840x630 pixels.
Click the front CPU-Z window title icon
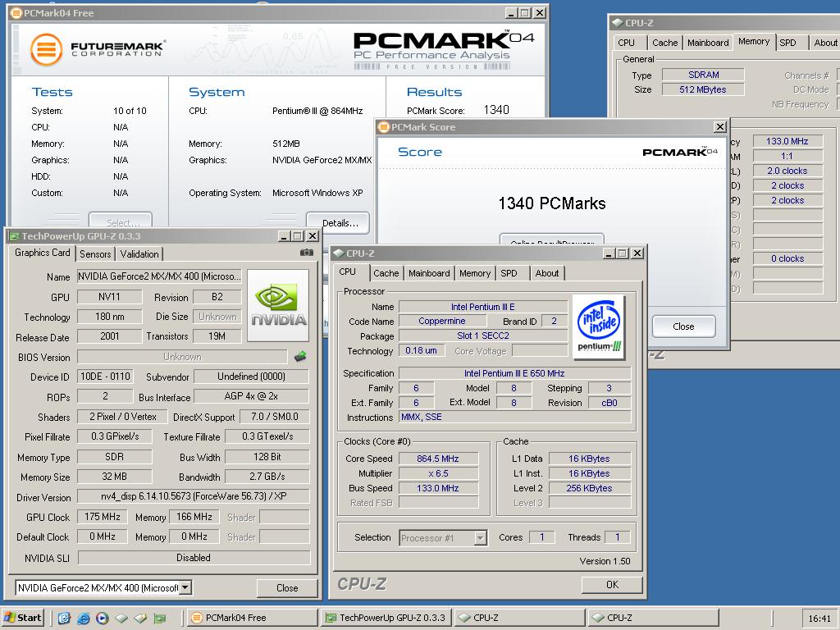point(339,253)
